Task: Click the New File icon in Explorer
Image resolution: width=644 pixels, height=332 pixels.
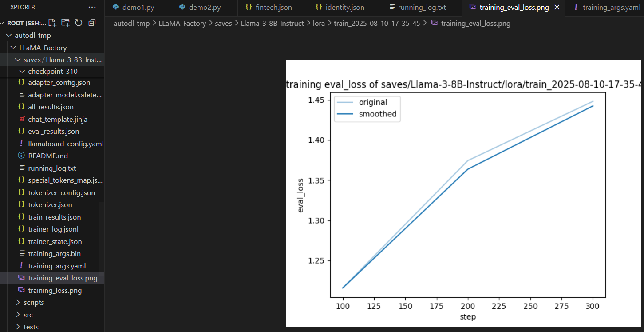Action: point(52,23)
